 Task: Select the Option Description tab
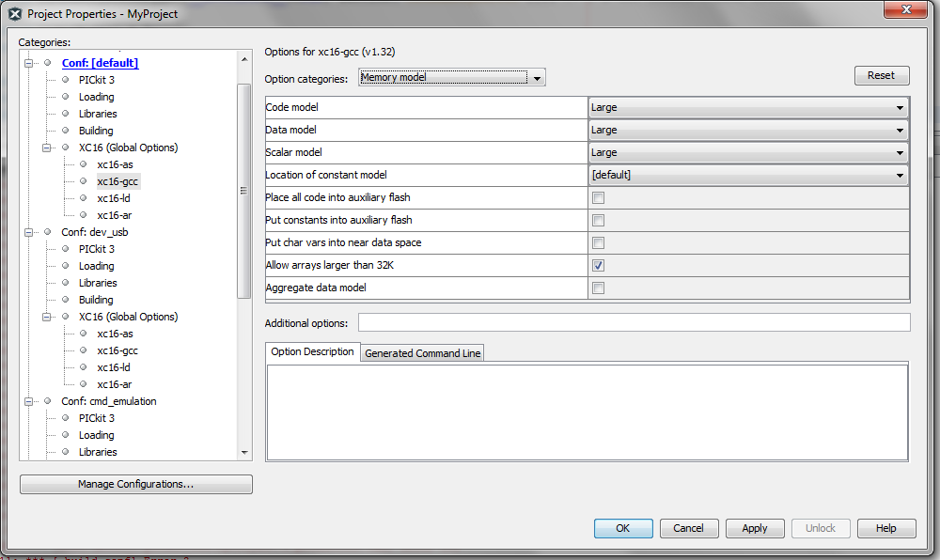point(312,351)
